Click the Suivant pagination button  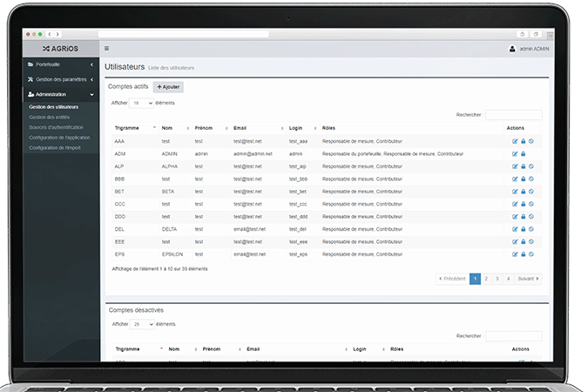[528, 279]
